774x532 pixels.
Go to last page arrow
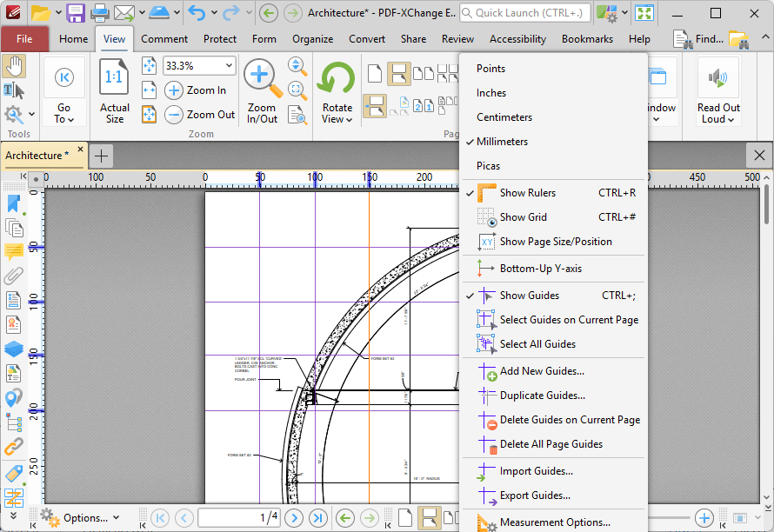(318, 518)
